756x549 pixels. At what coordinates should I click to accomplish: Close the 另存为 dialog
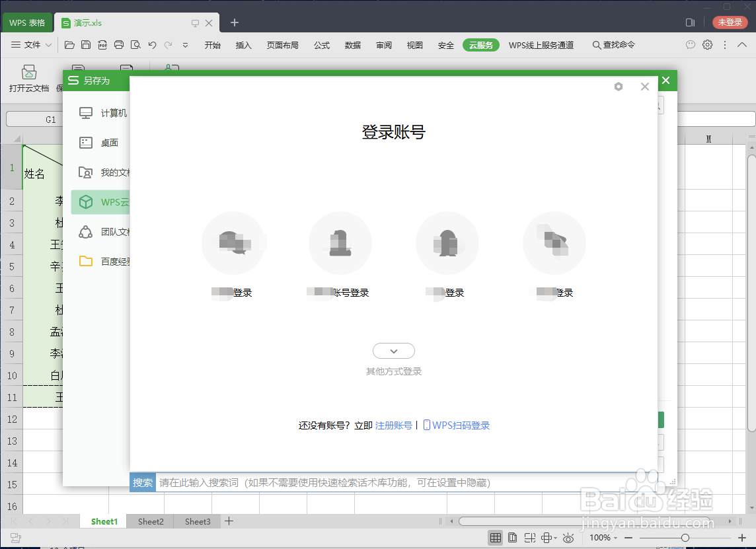point(666,81)
